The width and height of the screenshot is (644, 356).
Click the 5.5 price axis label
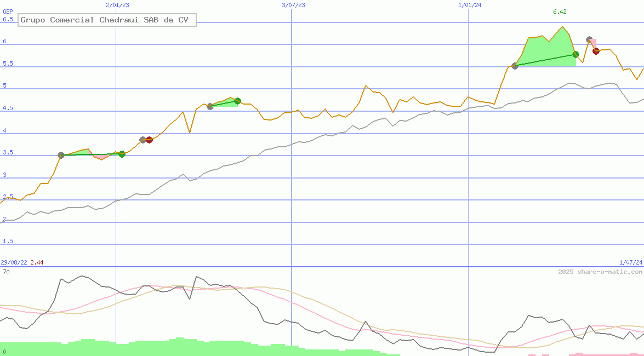8,64
